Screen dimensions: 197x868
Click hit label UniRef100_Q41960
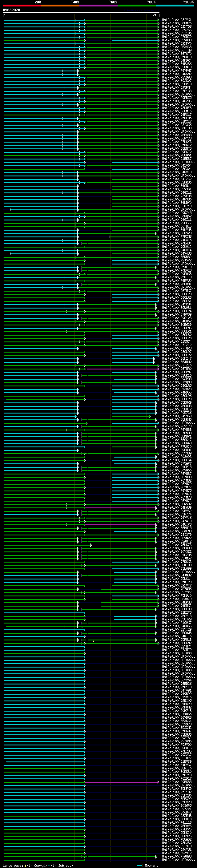(x=177, y=416)
